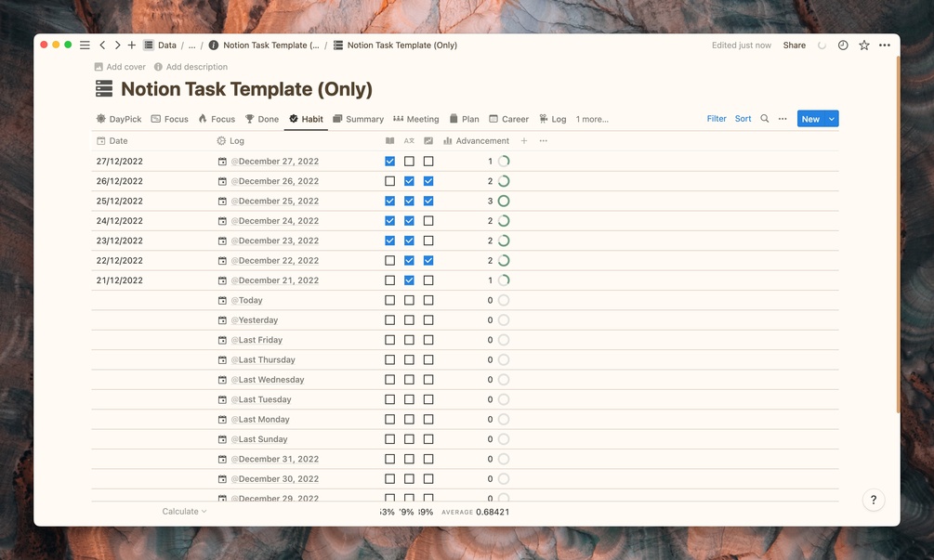This screenshot has height=560, width=934.
Task: Switch to the Career view tab
Action: [x=508, y=119]
